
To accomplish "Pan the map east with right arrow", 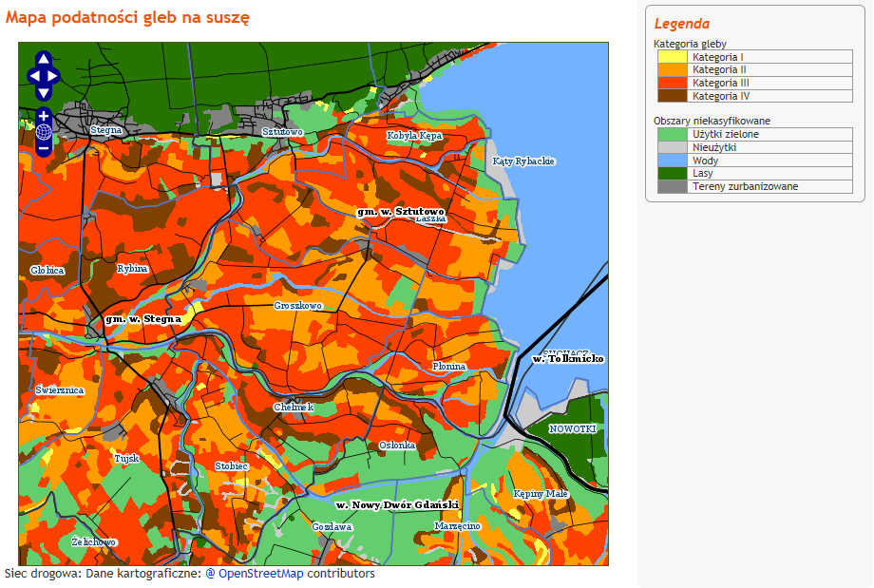I will point(54,76).
